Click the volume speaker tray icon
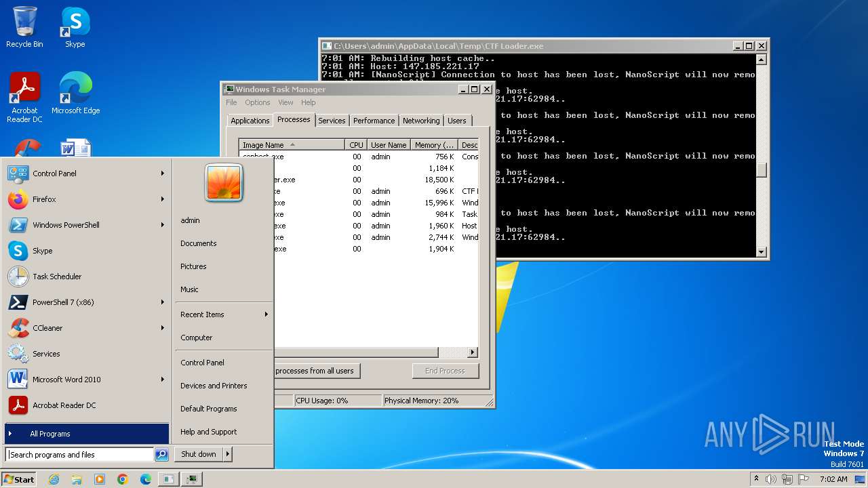The width and height of the screenshot is (868, 488). [x=771, y=479]
